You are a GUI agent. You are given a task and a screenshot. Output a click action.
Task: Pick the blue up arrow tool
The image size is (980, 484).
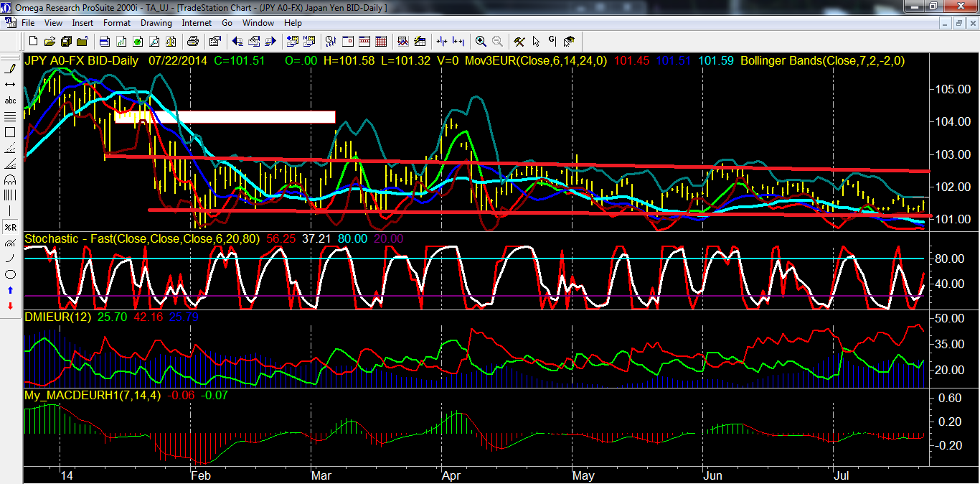click(x=10, y=290)
